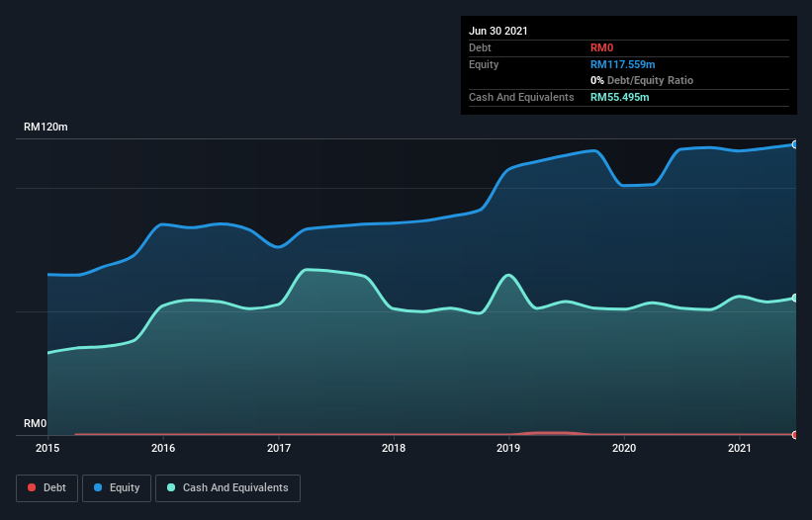Click the 0% Debt/Equity Ratio text
The image size is (812, 520).
pos(642,80)
